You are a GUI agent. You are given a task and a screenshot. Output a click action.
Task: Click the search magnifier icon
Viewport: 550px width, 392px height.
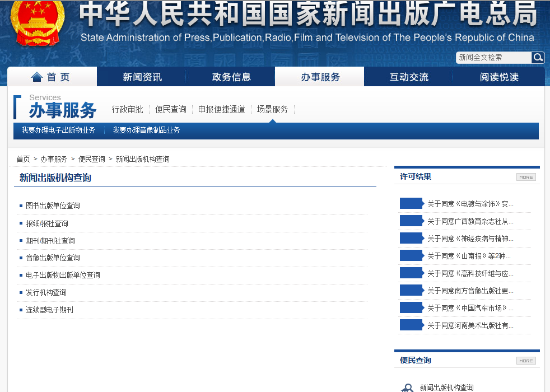[x=538, y=58]
